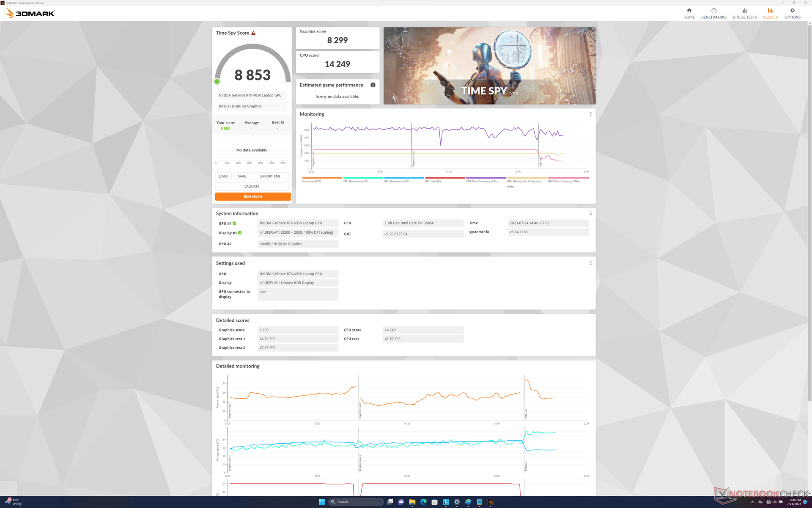This screenshot has width=812, height=508.
Task: Click the Lenovo HDR Display setting value
Action: coord(298,283)
